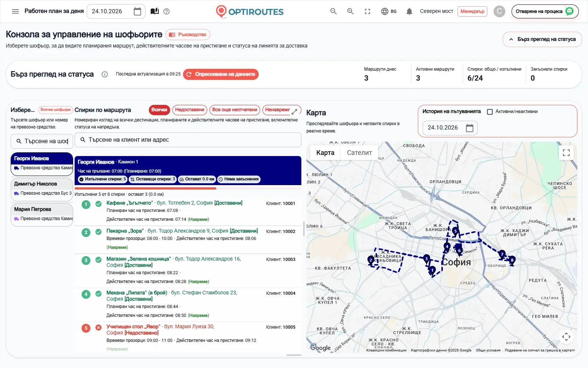Open calendar icon in История на пътуванията
Image resolution: width=588 pixels, height=368 pixels.
pyautogui.click(x=470, y=128)
